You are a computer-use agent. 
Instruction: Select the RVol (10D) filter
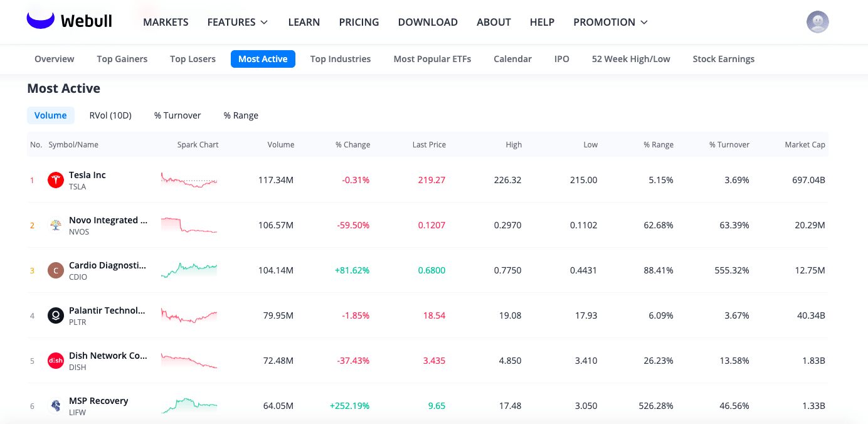tap(110, 115)
